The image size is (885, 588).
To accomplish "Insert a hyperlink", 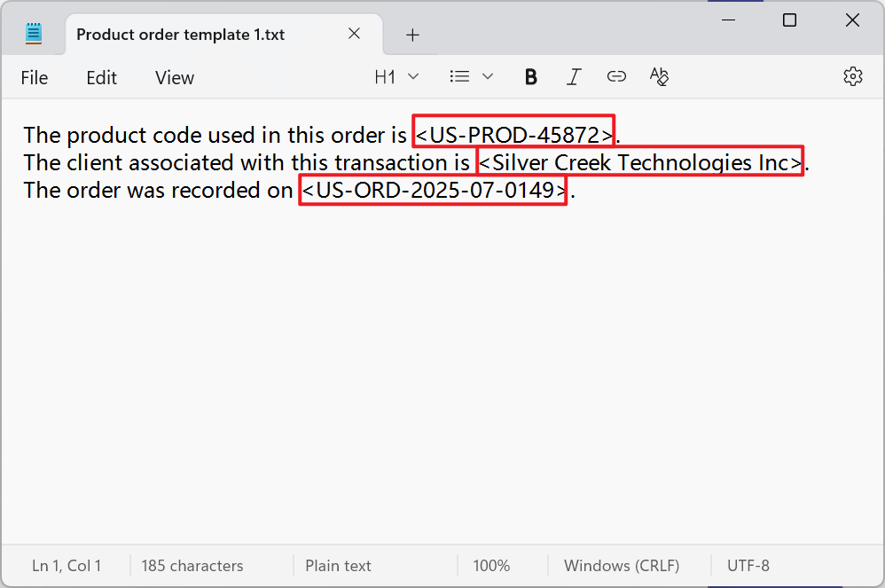I will pos(616,76).
